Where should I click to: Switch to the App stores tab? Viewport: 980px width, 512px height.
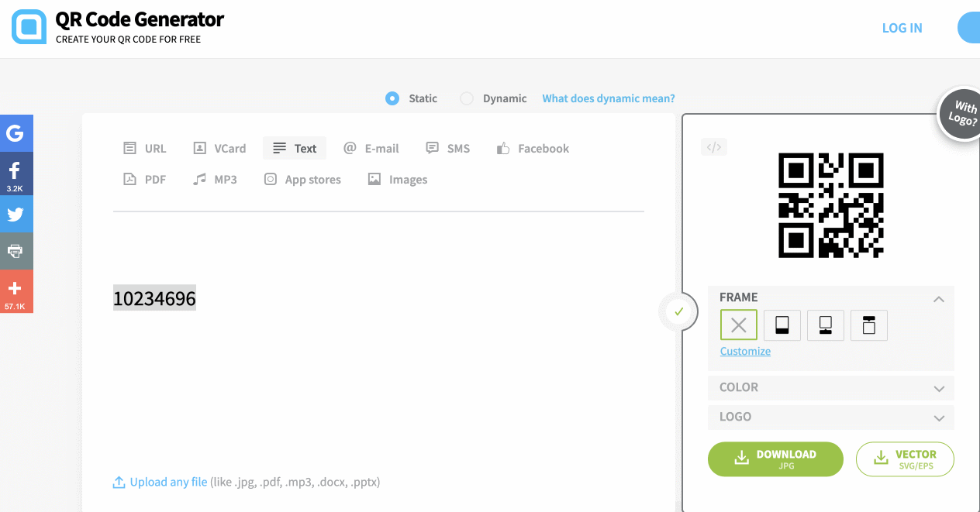(302, 180)
